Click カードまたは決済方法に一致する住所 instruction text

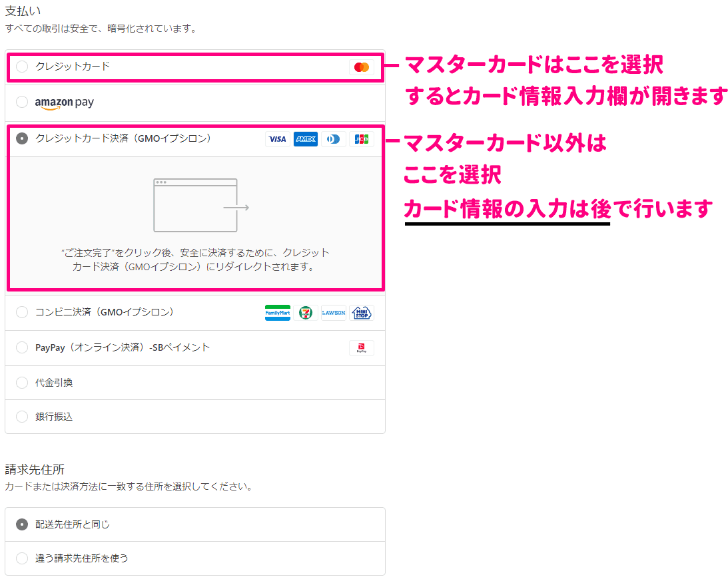[129, 486]
